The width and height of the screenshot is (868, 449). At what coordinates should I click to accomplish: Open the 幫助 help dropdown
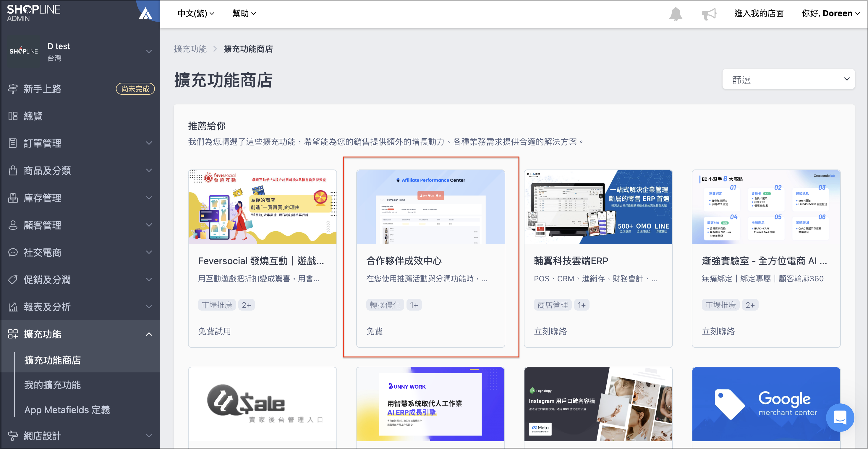point(244,14)
